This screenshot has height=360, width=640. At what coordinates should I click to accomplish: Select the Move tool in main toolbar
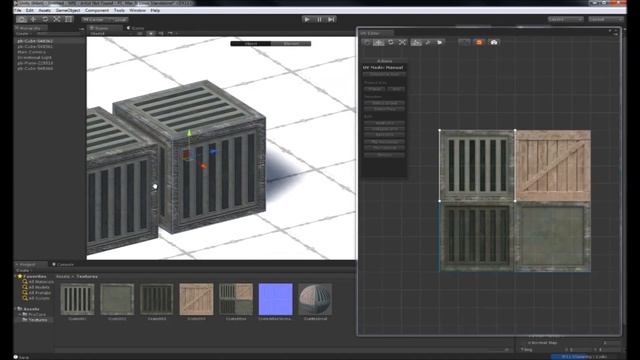[33, 19]
